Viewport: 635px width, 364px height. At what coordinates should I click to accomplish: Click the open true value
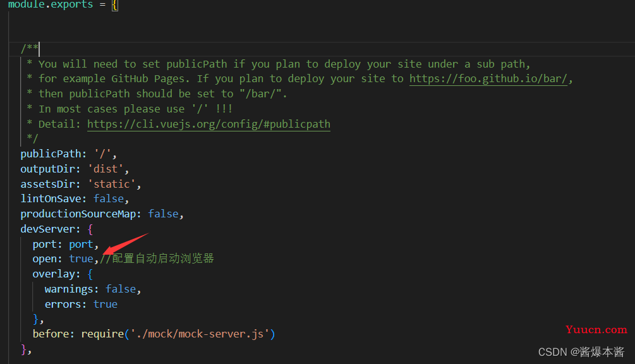(x=81, y=258)
